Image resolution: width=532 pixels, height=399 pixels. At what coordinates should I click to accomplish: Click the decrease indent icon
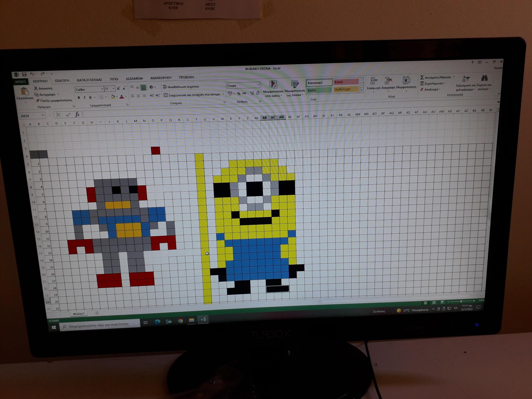(152, 96)
